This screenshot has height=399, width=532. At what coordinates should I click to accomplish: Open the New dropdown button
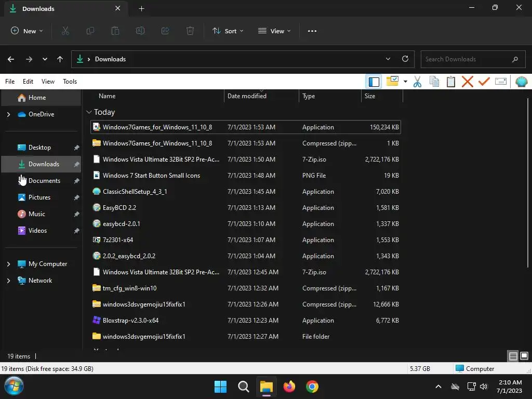click(x=27, y=31)
